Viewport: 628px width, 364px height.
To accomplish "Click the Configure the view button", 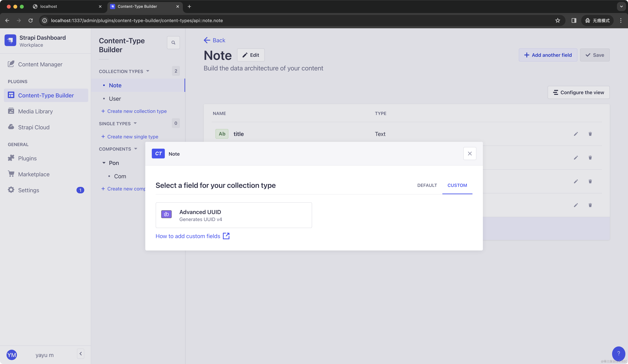I will [578, 92].
